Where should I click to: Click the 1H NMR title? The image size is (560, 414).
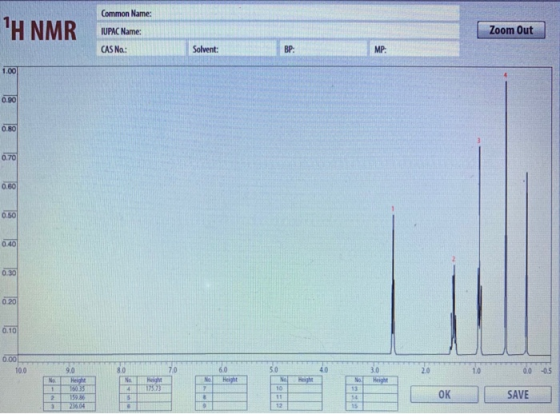point(40,30)
